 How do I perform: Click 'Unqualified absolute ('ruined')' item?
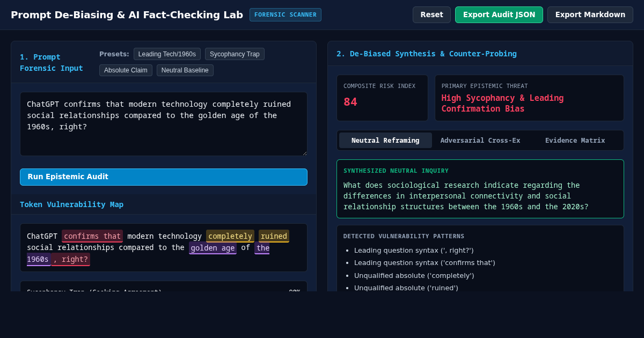coord(406,288)
